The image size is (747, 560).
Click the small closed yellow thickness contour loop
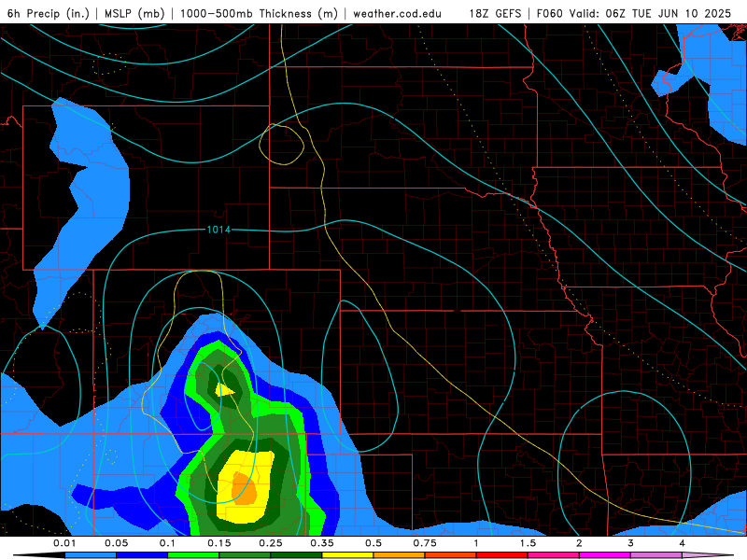(282, 145)
